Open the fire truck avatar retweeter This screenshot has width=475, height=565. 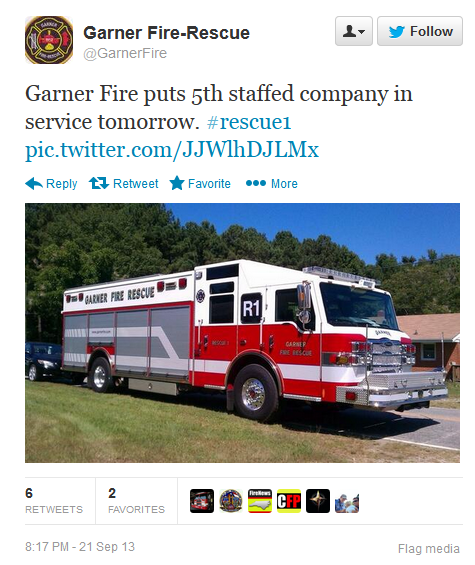pos(202,501)
